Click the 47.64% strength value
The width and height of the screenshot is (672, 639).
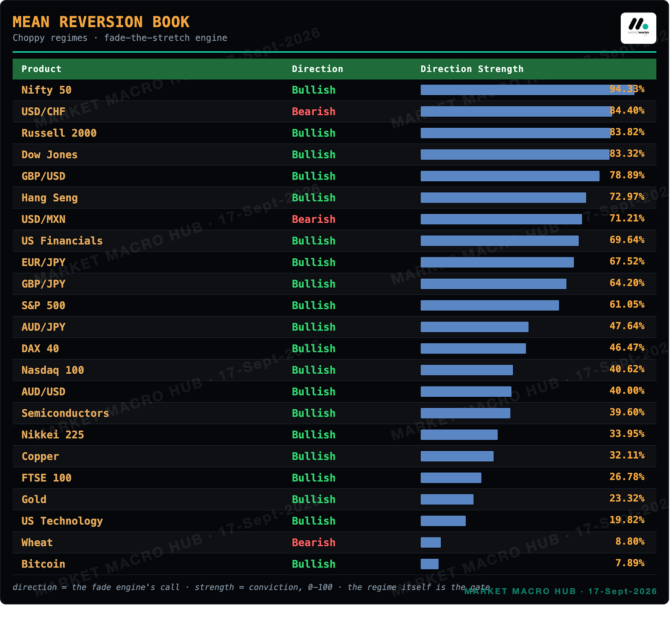(x=627, y=326)
